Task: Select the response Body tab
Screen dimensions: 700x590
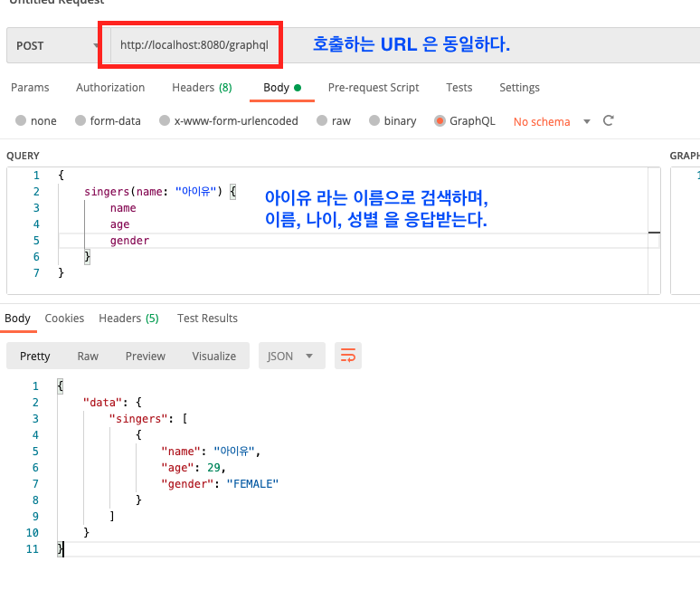Action: (x=17, y=319)
